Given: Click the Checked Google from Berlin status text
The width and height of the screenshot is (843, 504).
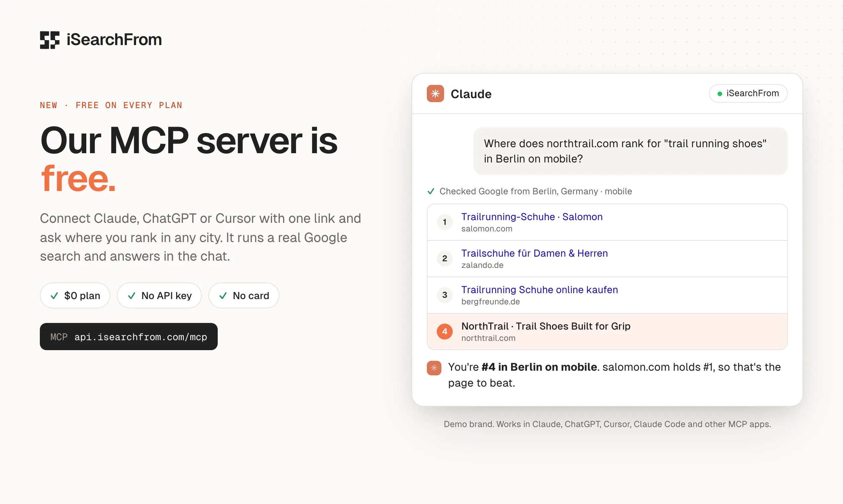Looking at the screenshot, I should (536, 191).
